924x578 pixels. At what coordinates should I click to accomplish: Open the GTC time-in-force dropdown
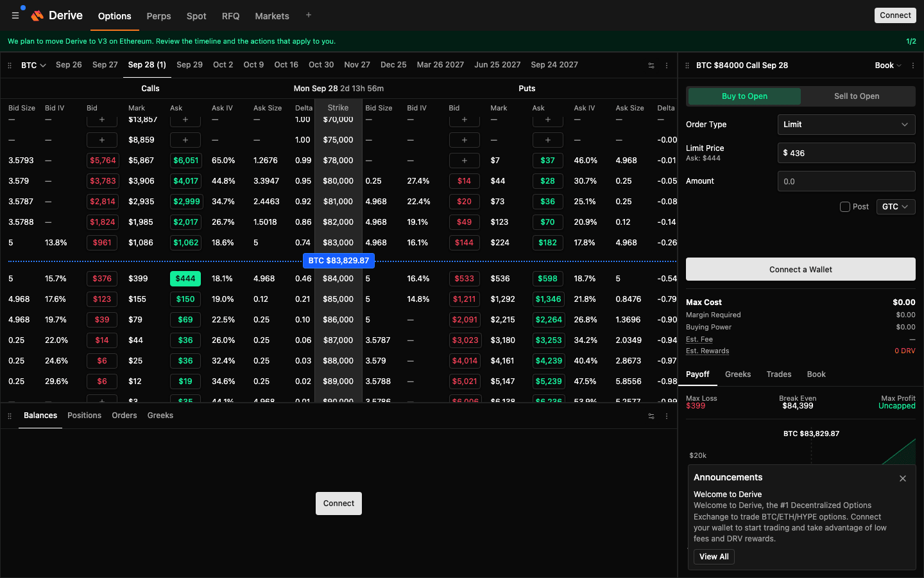[896, 207]
